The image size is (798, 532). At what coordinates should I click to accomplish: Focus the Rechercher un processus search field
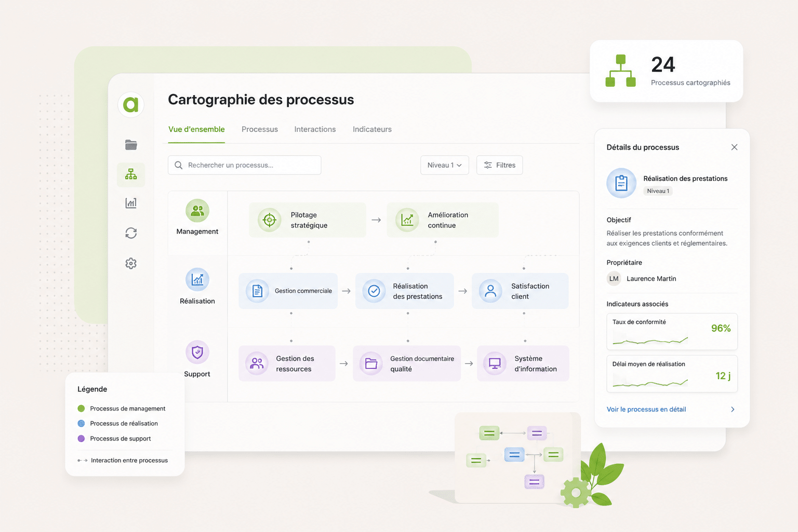pyautogui.click(x=244, y=165)
